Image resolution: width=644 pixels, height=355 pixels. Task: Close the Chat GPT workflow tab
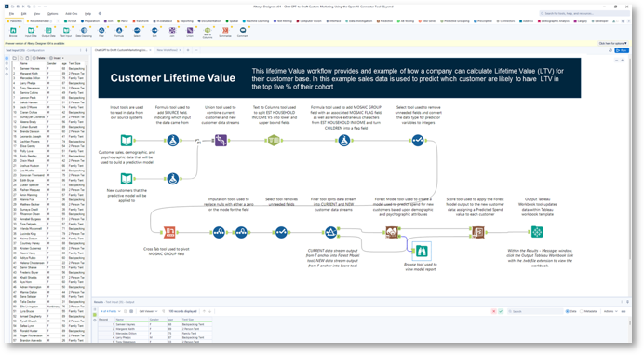coord(151,50)
